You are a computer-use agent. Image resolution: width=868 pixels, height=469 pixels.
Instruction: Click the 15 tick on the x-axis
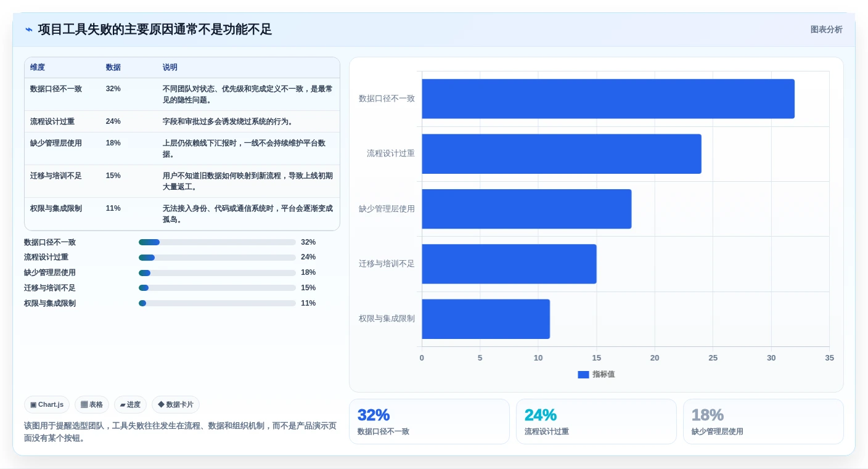596,358
